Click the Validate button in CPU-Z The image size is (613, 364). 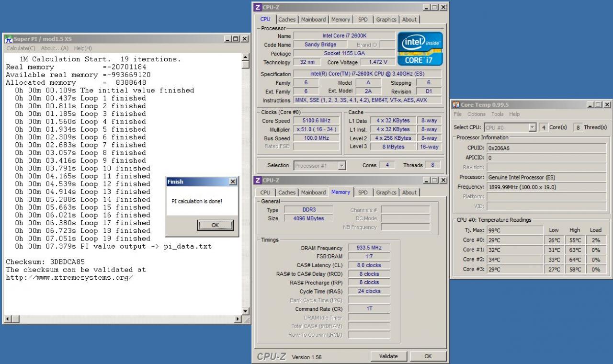[388, 356]
